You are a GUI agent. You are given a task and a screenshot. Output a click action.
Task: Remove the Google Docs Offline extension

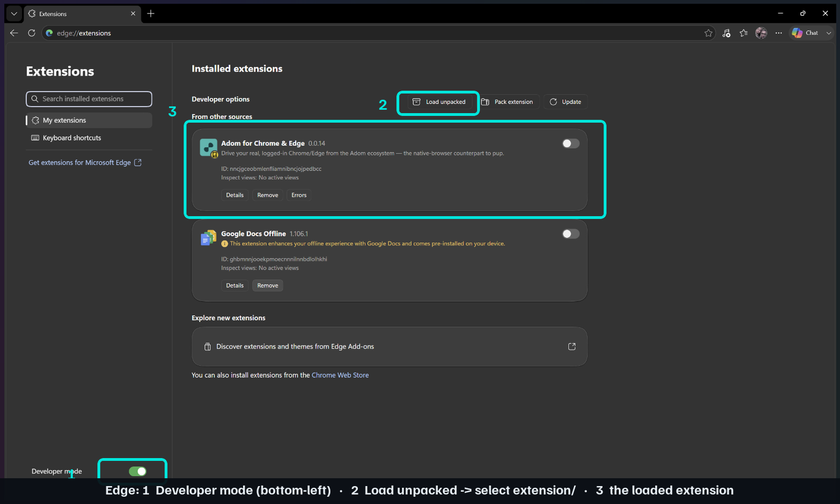[x=268, y=286]
